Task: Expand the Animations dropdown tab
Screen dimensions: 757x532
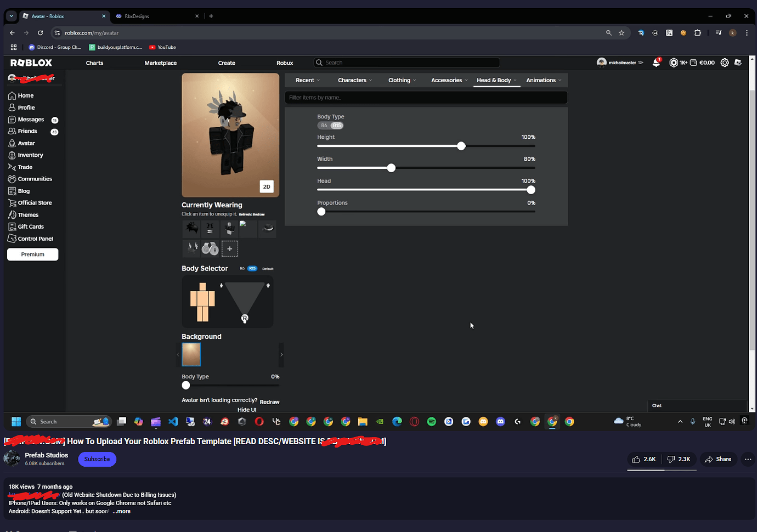Action: point(544,80)
